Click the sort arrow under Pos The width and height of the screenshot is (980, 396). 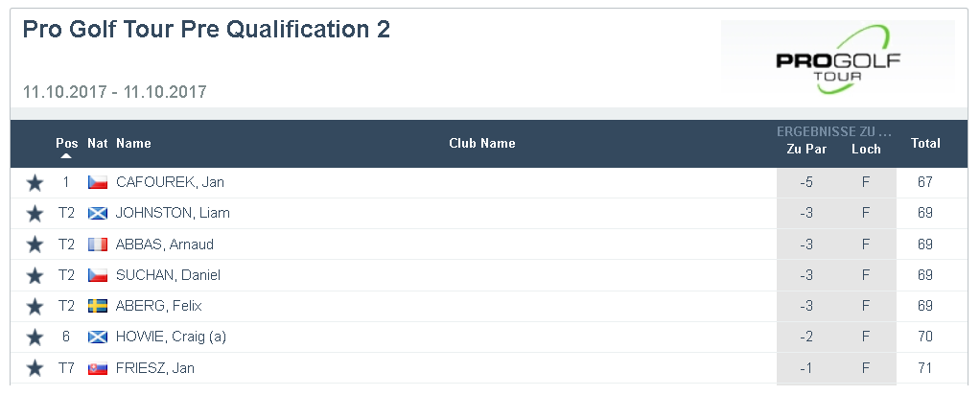pos(66,155)
